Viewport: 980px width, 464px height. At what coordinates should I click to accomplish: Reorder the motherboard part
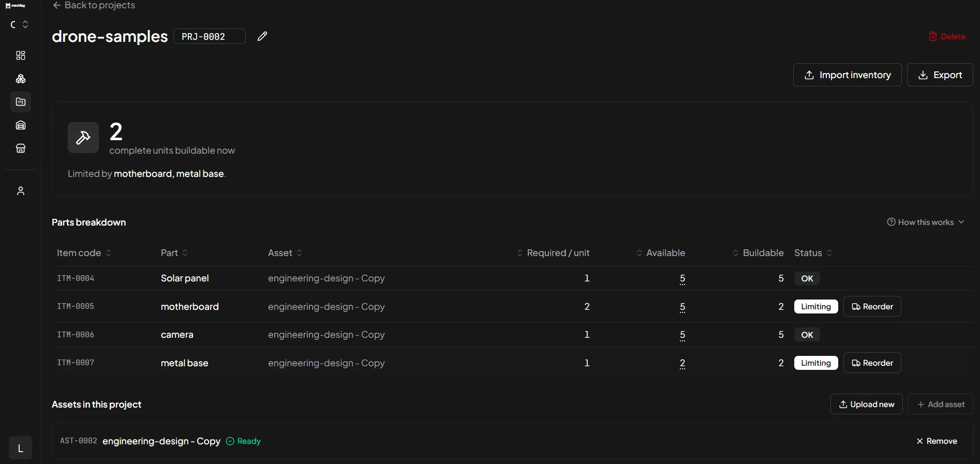[872, 306]
